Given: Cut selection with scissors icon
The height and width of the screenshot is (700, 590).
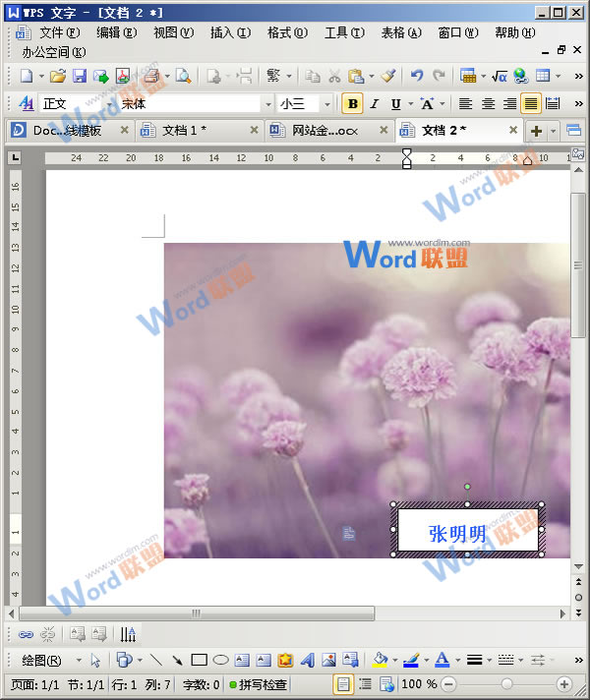Looking at the screenshot, I should click(334, 76).
